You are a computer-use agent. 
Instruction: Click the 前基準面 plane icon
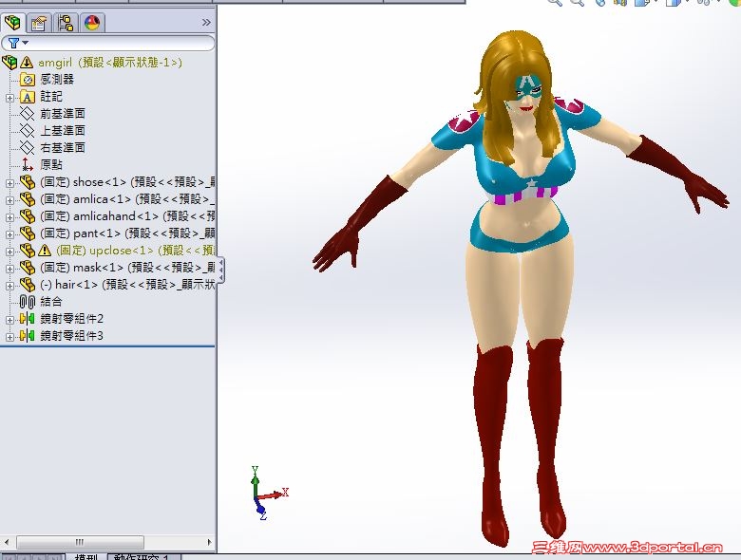coord(28,114)
